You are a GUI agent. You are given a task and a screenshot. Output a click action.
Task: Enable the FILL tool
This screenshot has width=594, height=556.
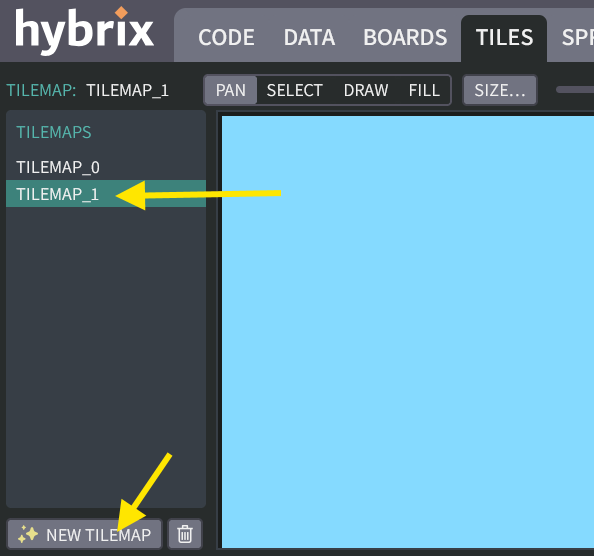424,90
